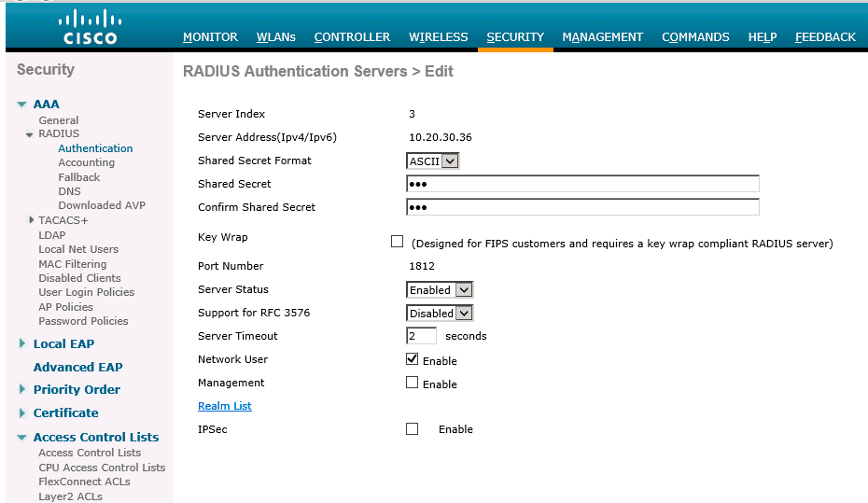Click the Cisco logo
This screenshot has height=503, width=868.
90,27
